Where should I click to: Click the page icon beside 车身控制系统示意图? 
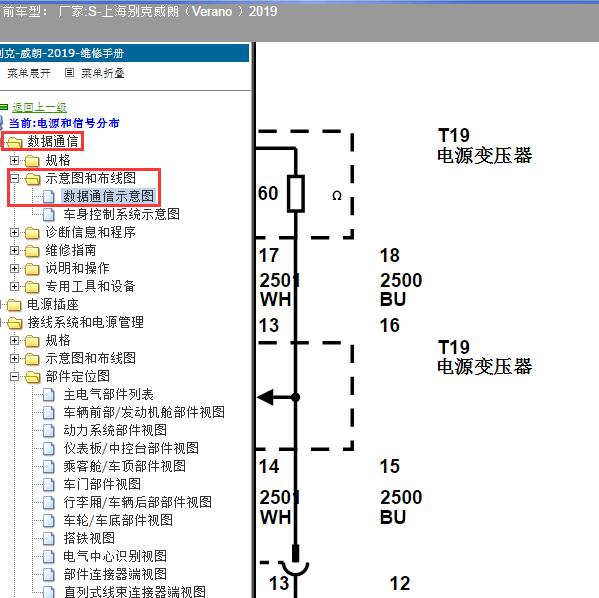pyautogui.click(x=49, y=214)
